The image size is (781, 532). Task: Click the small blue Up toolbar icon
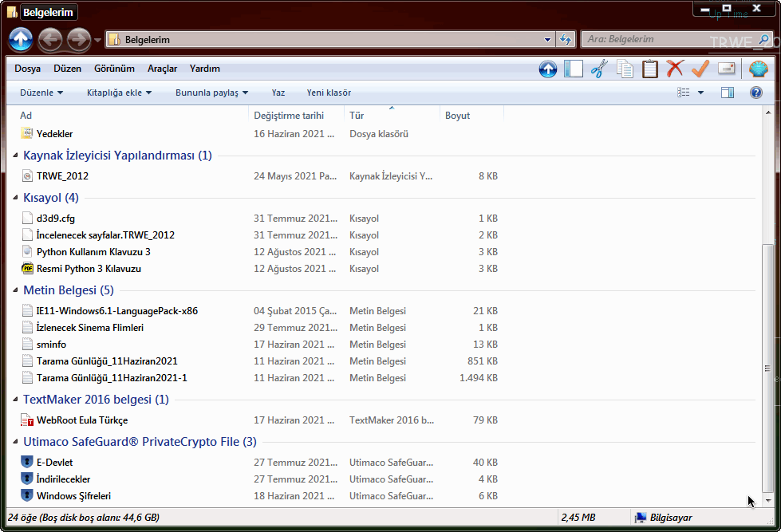pyautogui.click(x=548, y=69)
